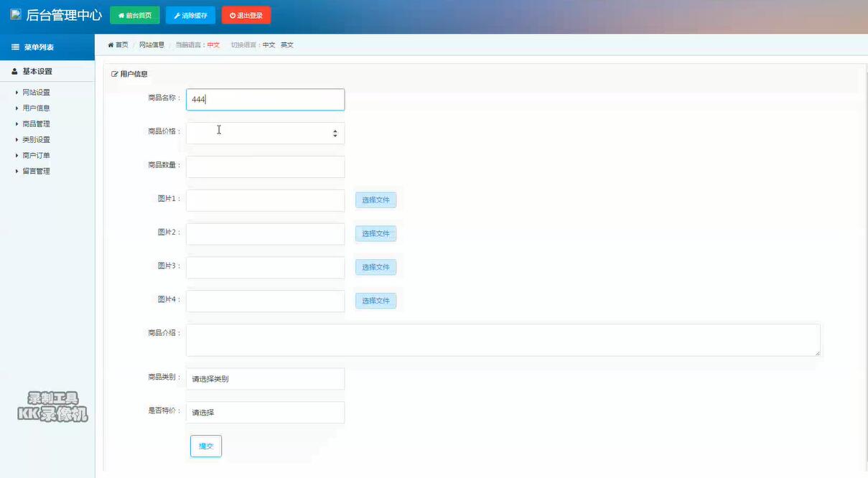
Task: Click into the 商品名称 input field
Action: click(265, 100)
